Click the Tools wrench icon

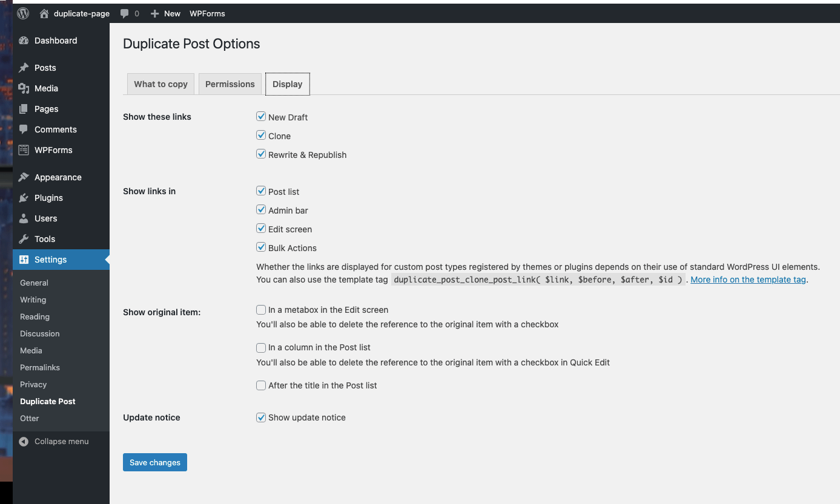24,239
